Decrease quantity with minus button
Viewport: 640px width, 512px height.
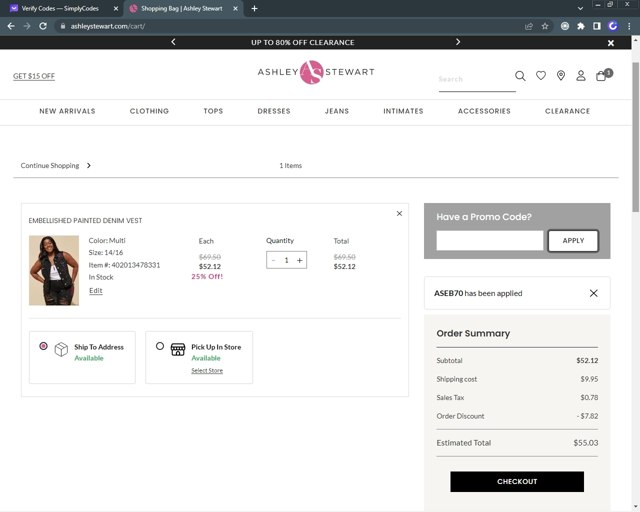[x=273, y=260]
